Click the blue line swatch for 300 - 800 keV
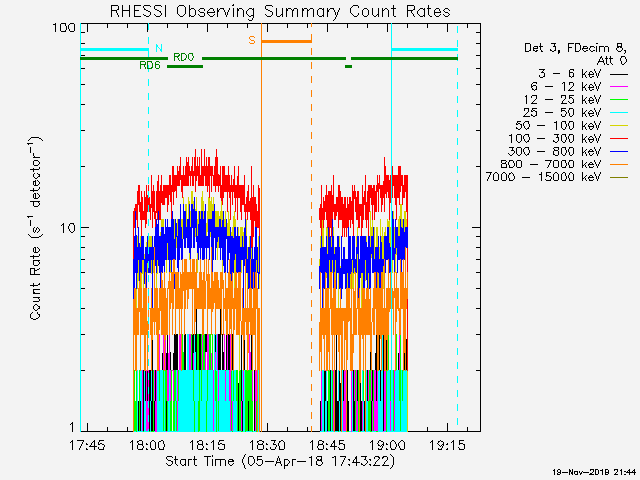This screenshot has width=640, height=480. 619,151
